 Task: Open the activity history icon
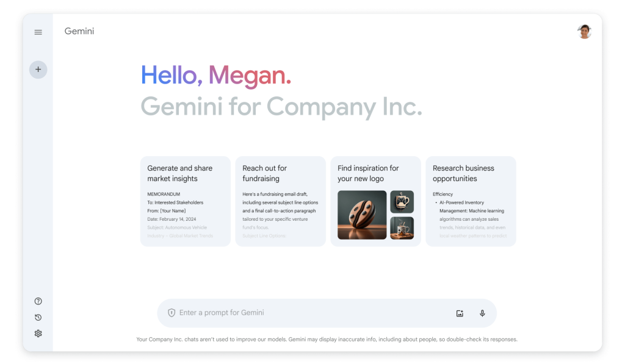[x=38, y=318]
